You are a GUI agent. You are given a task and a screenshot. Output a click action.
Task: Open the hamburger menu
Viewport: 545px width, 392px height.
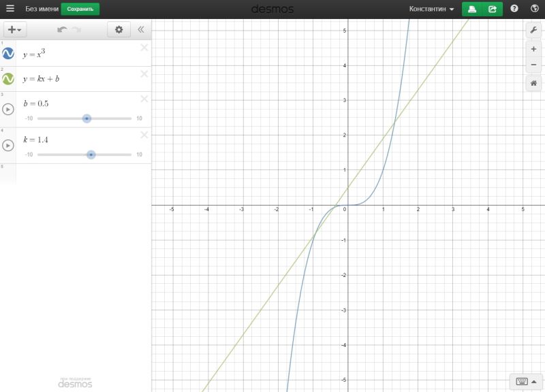(x=10, y=8)
